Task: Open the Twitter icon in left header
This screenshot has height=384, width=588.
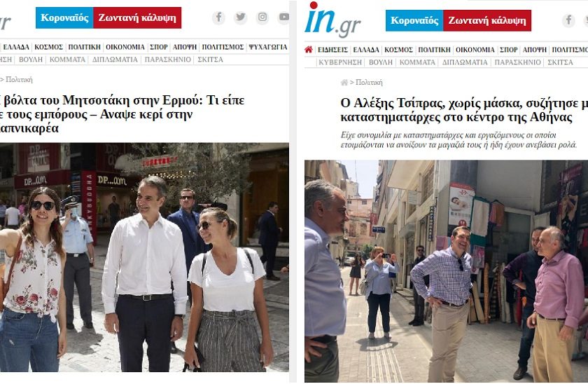Action: click(240, 18)
